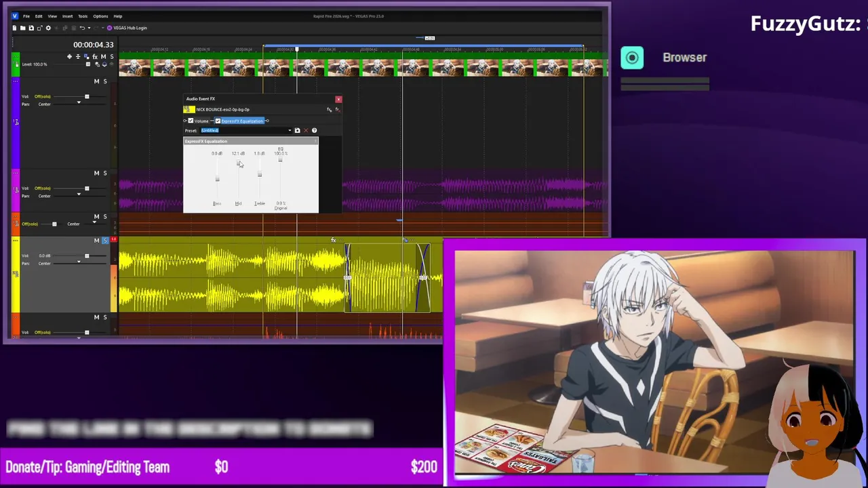Screen dimensions: 868x488
Task: Click the Plug-In Help question icon
Action: click(x=314, y=131)
